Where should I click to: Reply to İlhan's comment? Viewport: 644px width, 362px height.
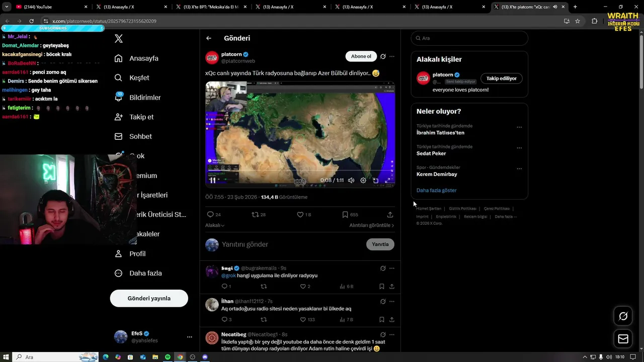point(226,319)
